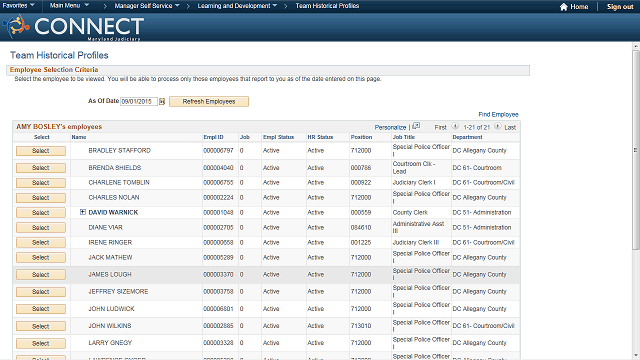This screenshot has height=360, width=640.
Task: Click the Home link text
Action: pos(579,7)
